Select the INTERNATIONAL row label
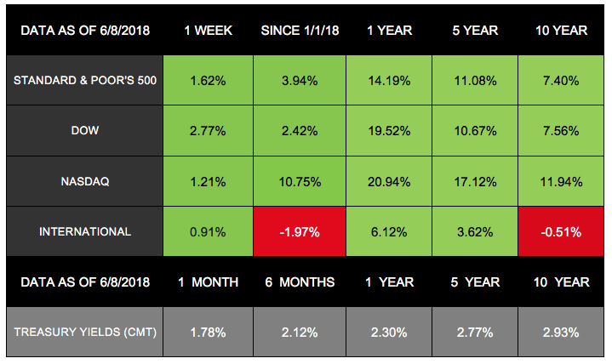This screenshot has height=364, width=612. tap(83, 231)
